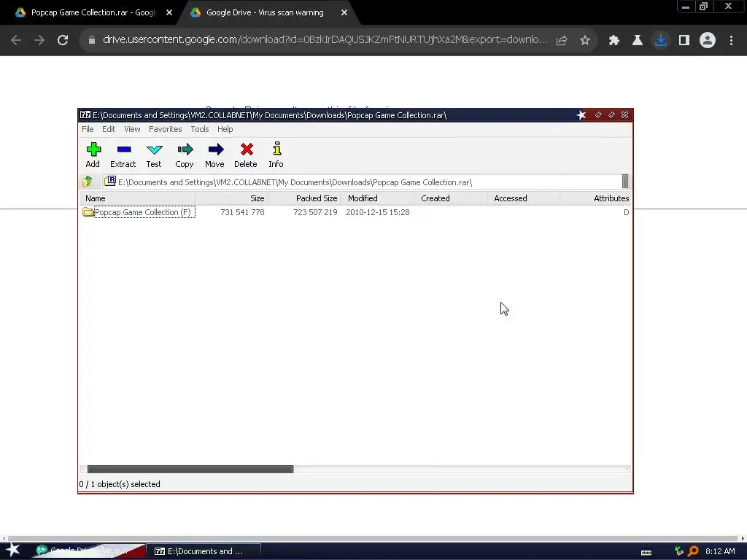The image size is (747, 560).
Task: Click modified date 2010-12-15 15:28
Action: [x=378, y=212]
